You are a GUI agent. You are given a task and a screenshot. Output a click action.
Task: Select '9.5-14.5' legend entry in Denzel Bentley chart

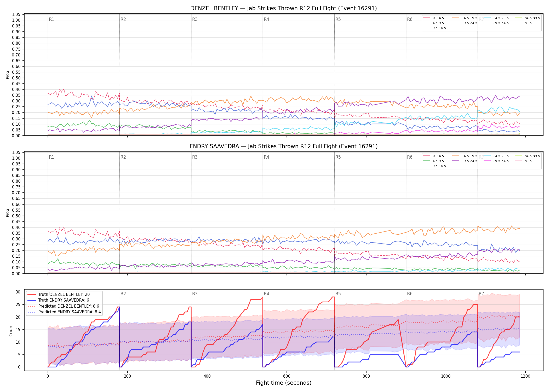click(434, 28)
